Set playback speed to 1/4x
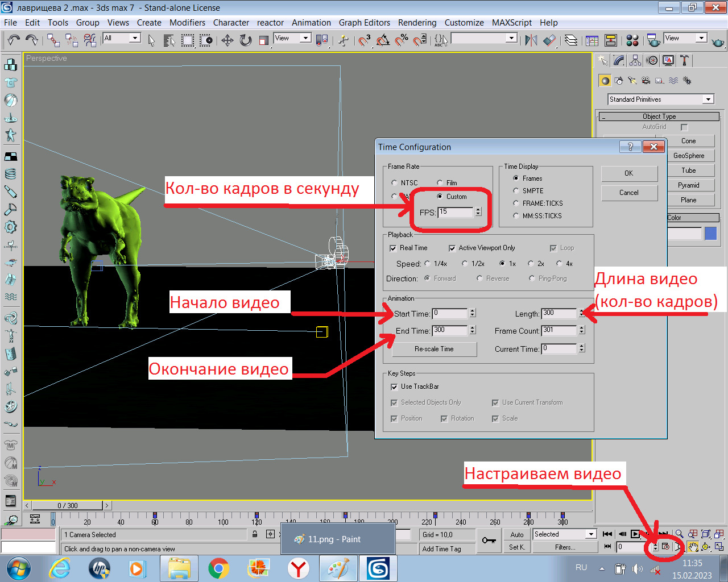 [427, 264]
